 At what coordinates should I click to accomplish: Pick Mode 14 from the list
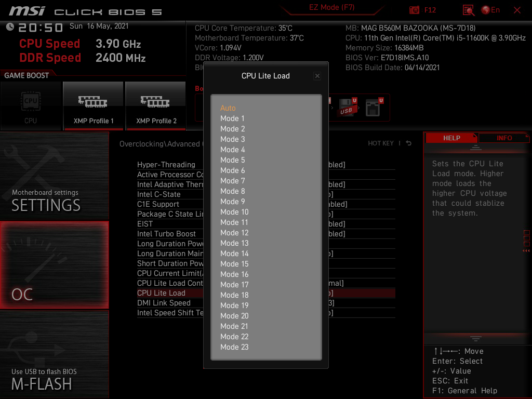(x=234, y=254)
